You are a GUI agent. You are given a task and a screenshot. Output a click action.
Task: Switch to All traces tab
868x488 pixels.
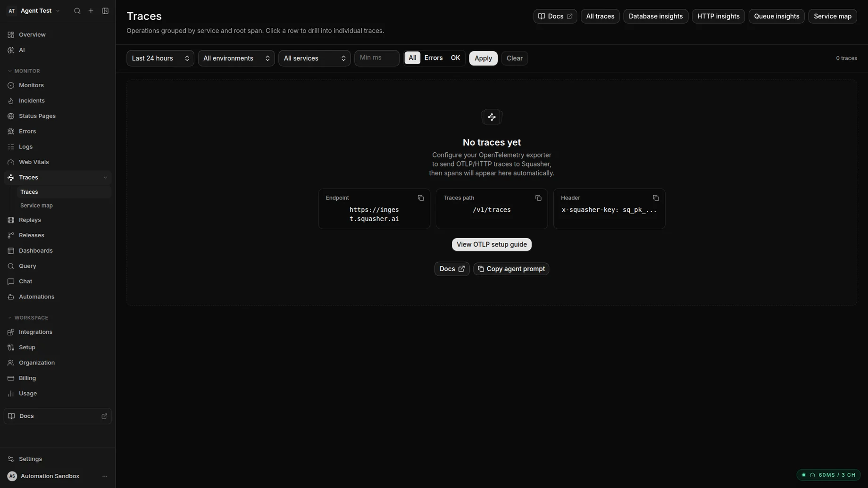pyautogui.click(x=600, y=17)
